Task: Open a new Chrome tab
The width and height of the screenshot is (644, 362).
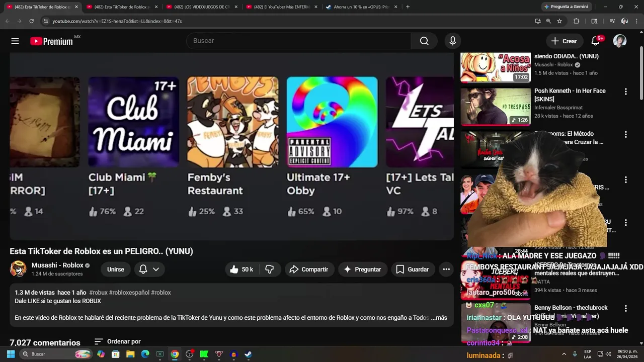Action: [408, 7]
